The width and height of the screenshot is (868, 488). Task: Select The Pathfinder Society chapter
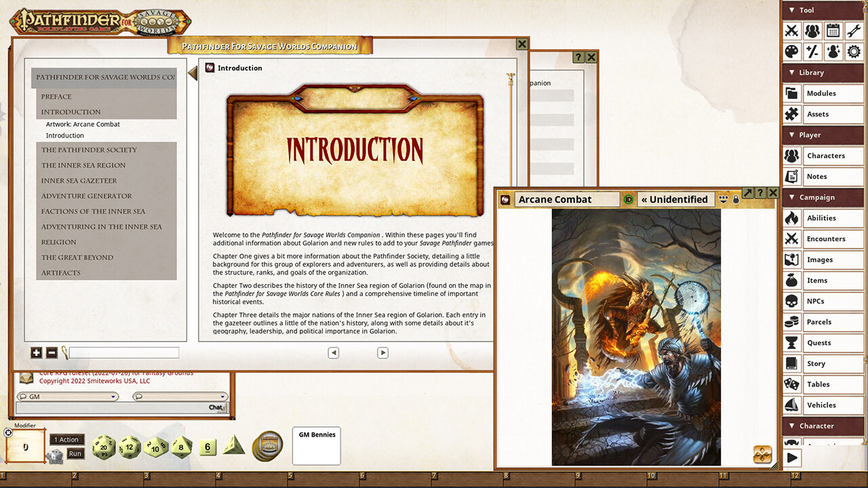pyautogui.click(x=89, y=150)
